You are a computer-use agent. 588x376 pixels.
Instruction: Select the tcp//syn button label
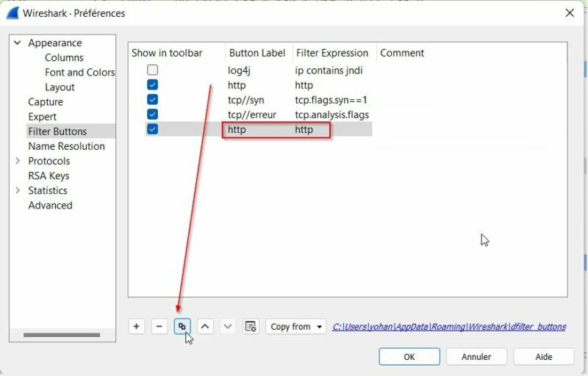tap(246, 100)
